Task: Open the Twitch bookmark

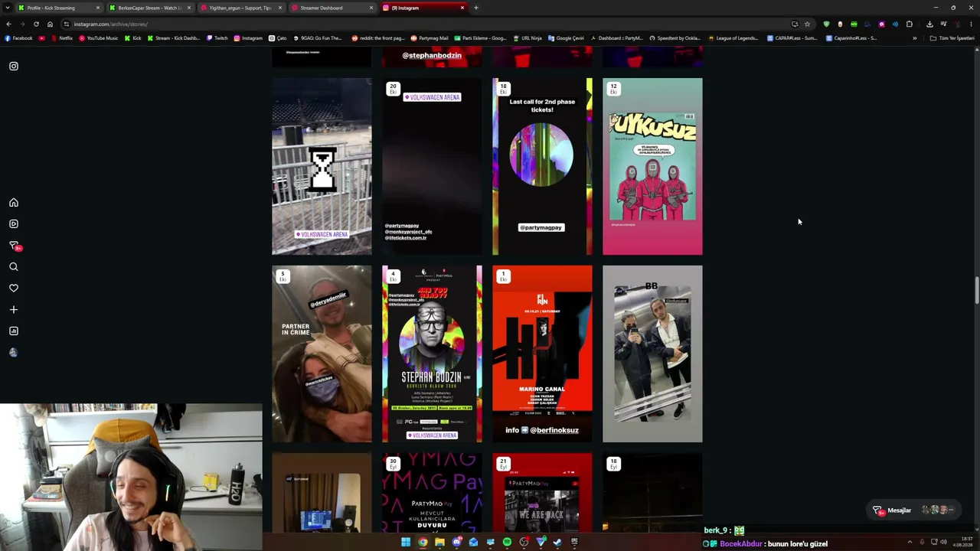Action: (217, 38)
